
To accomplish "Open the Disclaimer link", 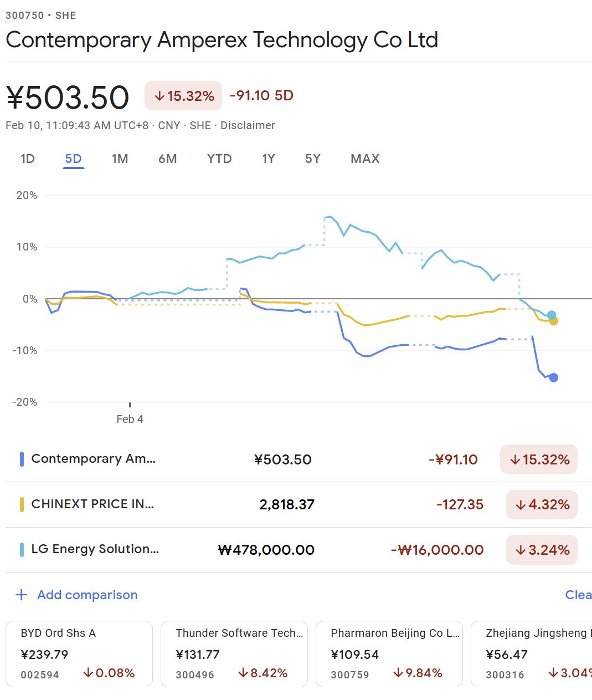I will pyautogui.click(x=248, y=125).
